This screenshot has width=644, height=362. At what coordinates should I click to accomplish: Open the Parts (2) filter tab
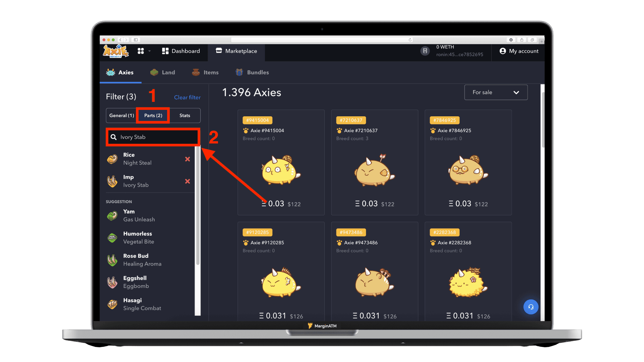tap(153, 115)
